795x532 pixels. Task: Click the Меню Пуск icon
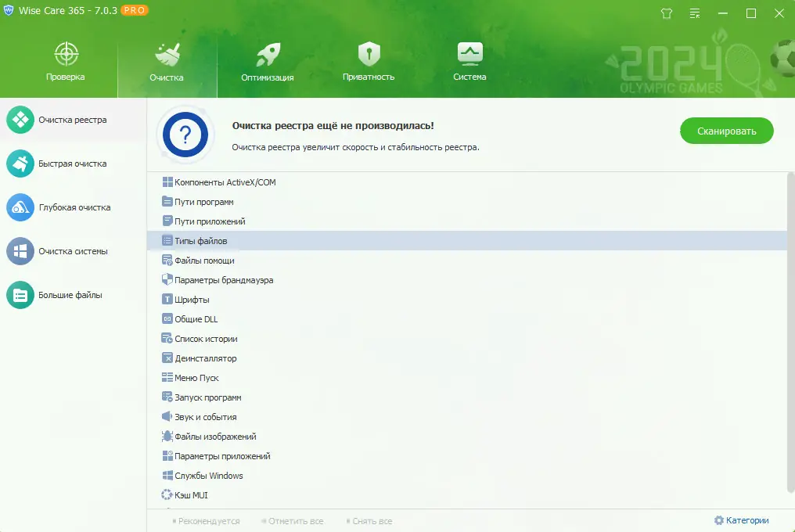pyautogui.click(x=167, y=377)
